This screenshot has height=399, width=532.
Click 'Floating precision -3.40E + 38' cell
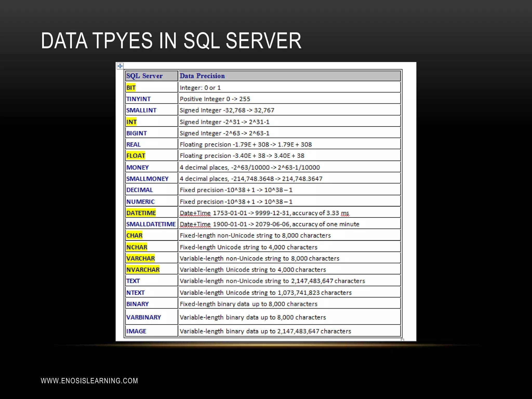click(290, 156)
